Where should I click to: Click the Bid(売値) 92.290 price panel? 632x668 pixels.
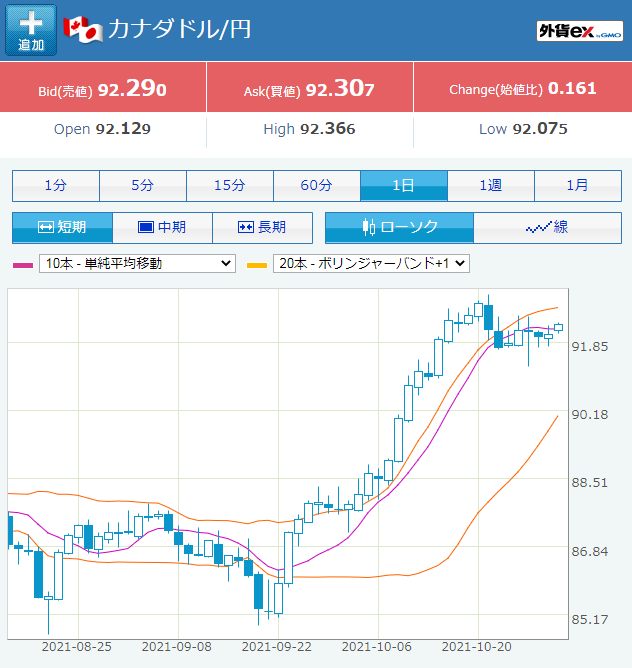coord(103,87)
